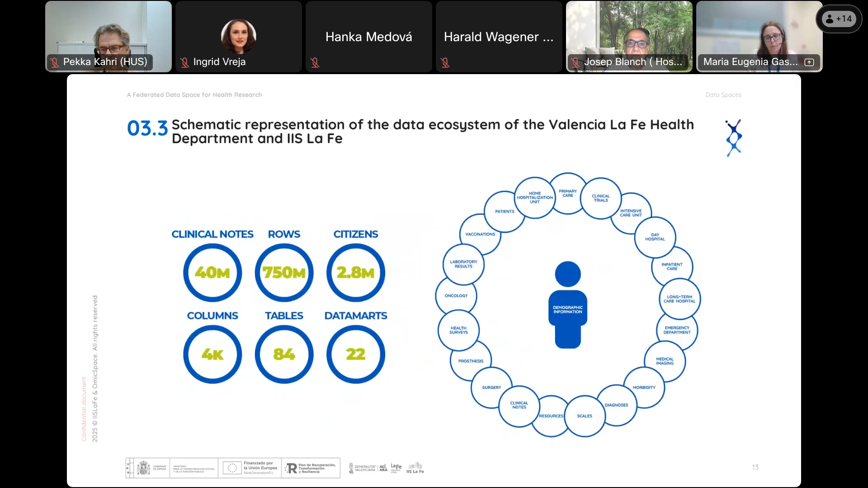Click the OmicSpace logo on slide
868x488 pixels.
734,138
